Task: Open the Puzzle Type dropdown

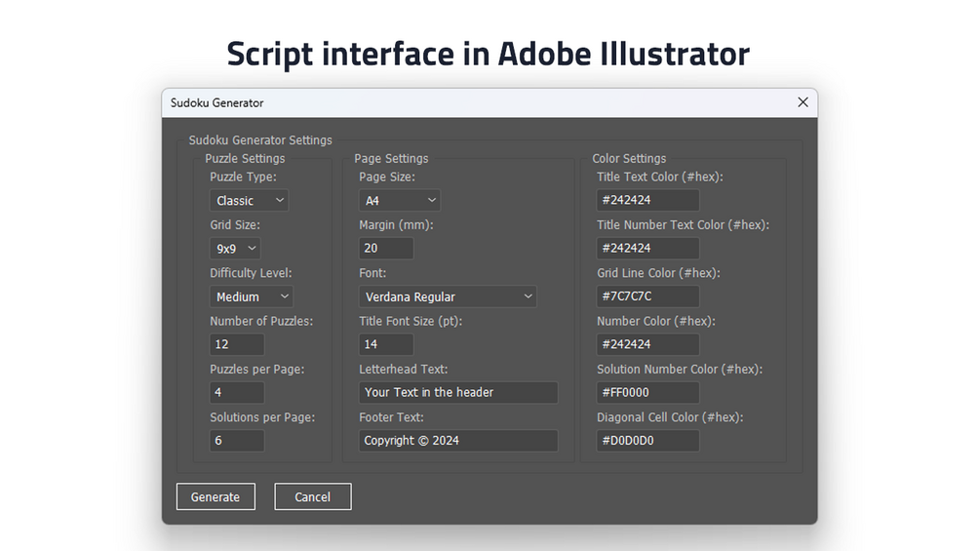Action: click(x=250, y=201)
